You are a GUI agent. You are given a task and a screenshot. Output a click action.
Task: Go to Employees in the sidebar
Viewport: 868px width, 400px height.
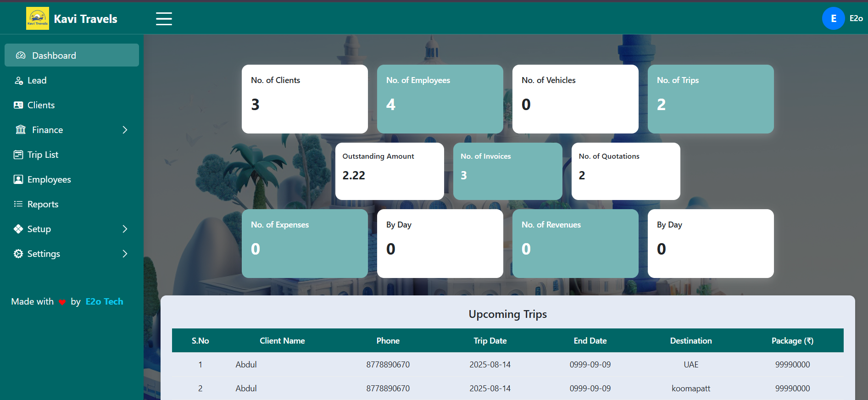tap(49, 179)
